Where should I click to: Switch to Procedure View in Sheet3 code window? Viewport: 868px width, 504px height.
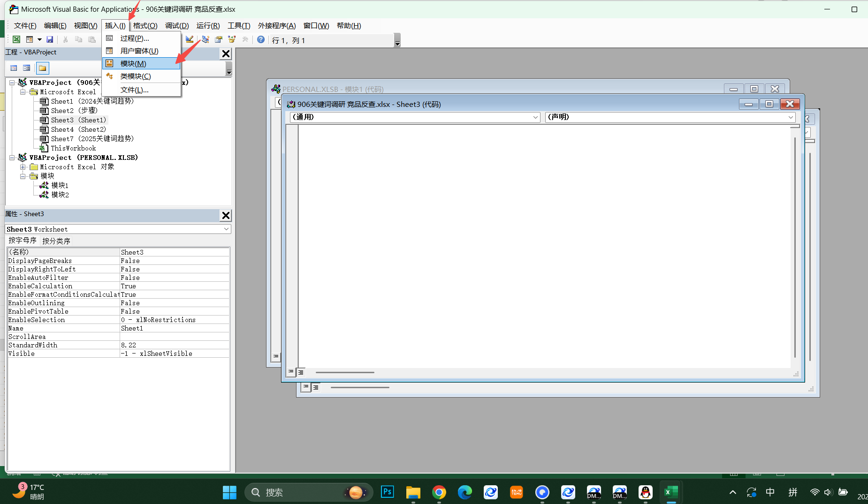(x=291, y=372)
